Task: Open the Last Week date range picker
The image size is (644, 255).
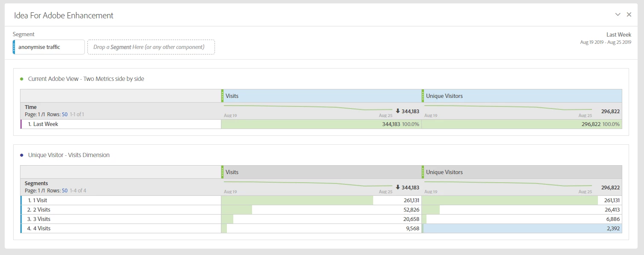Action: 606,38
